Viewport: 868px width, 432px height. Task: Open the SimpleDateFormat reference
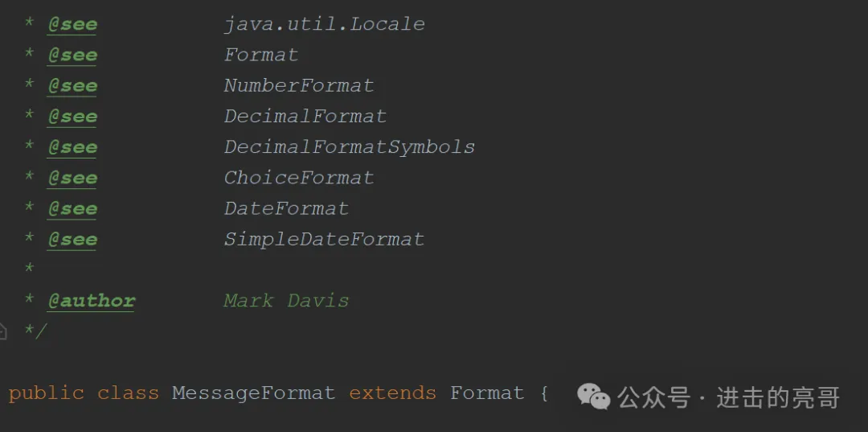(x=325, y=239)
